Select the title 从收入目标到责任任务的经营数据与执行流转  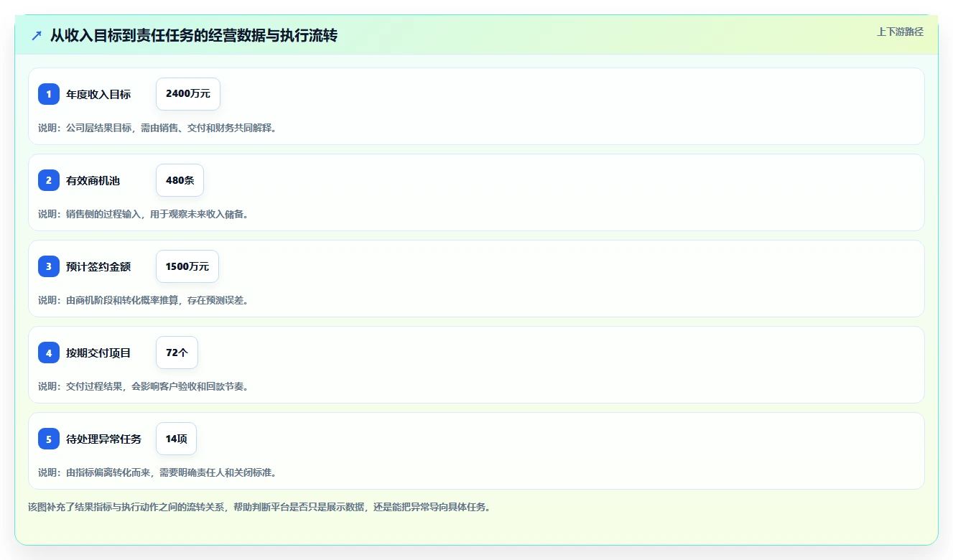pos(194,35)
